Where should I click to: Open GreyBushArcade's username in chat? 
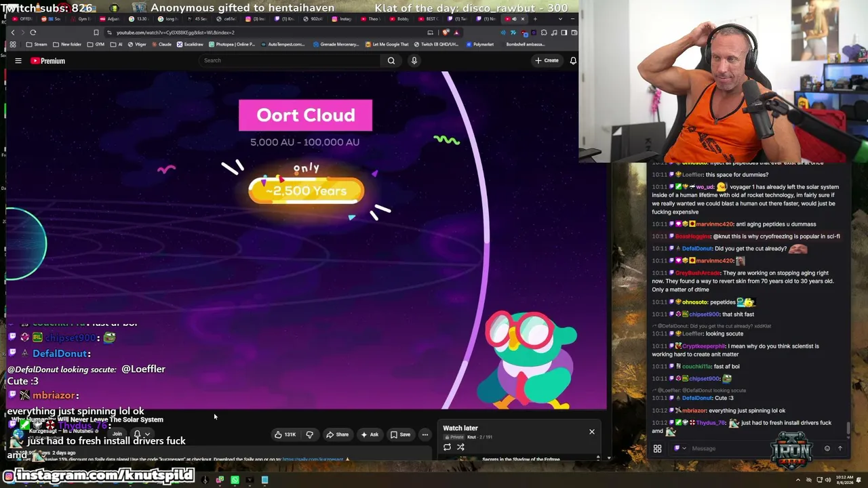[697, 273]
